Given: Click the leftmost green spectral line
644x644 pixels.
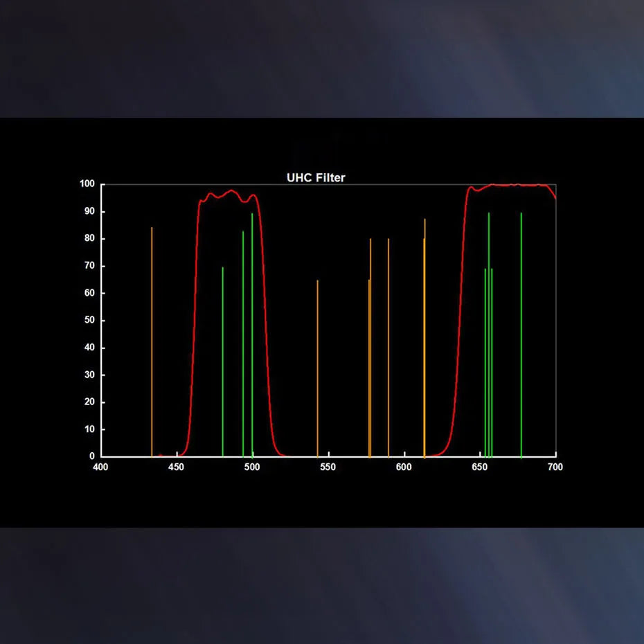Looking at the screenshot, I should 222,360.
